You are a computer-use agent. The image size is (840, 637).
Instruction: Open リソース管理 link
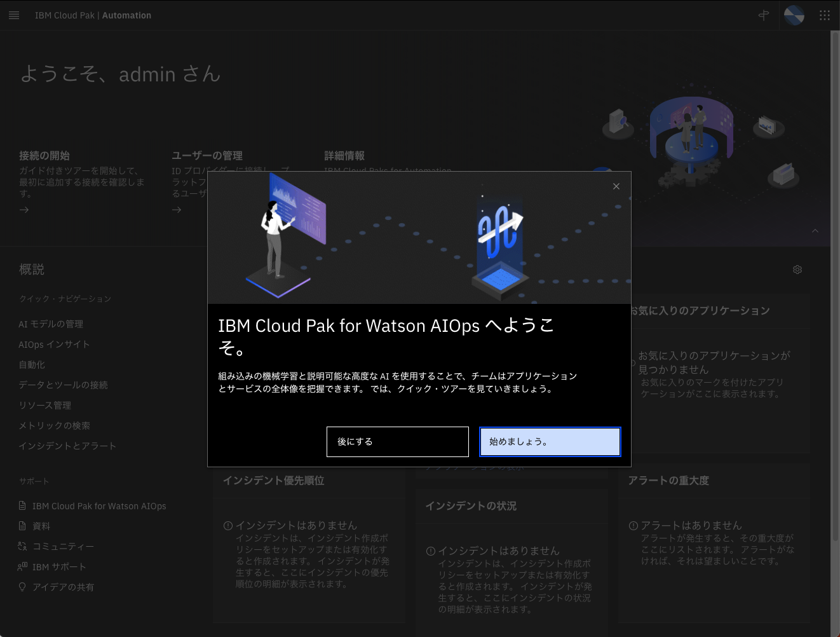[x=44, y=406]
